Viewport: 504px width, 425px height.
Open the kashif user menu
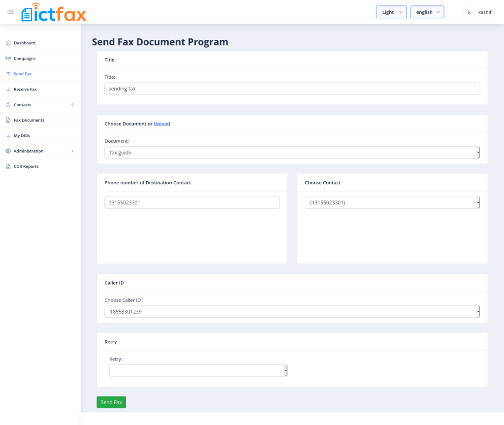485,12
